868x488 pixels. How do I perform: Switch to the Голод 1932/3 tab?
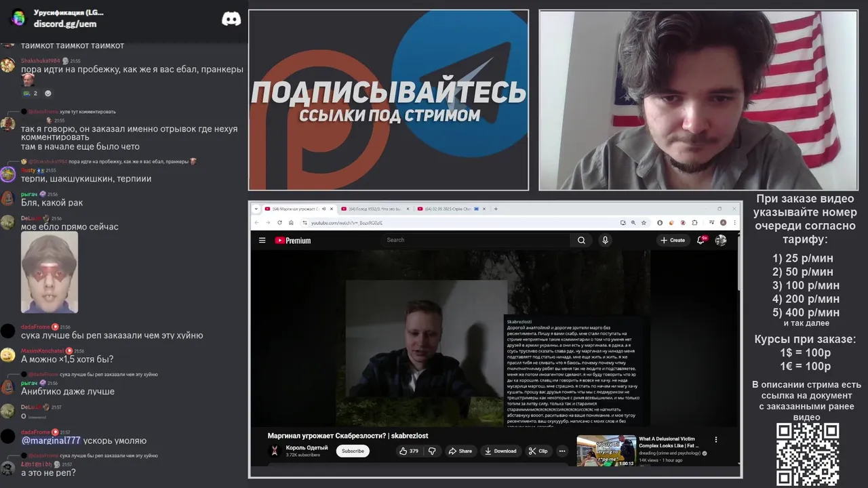(374, 209)
